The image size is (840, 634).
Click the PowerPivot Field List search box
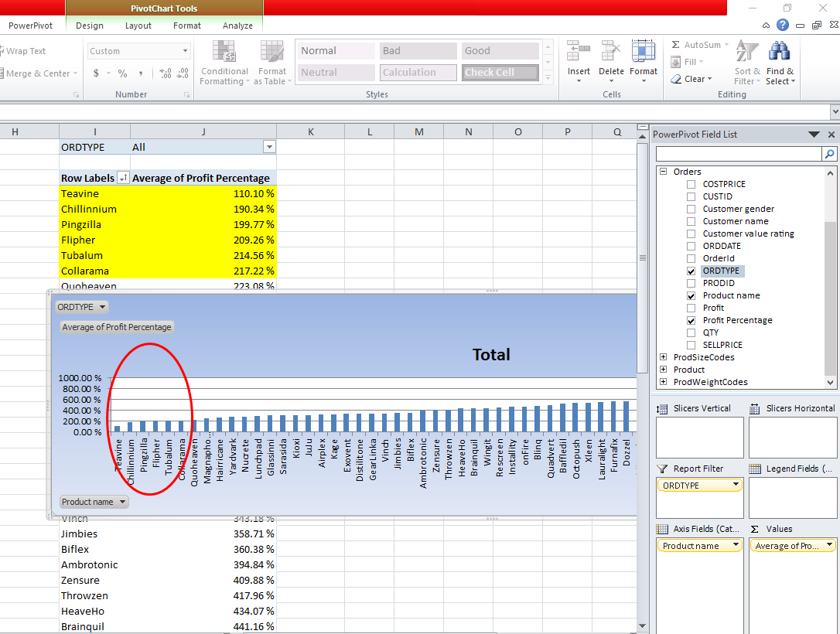click(738, 155)
